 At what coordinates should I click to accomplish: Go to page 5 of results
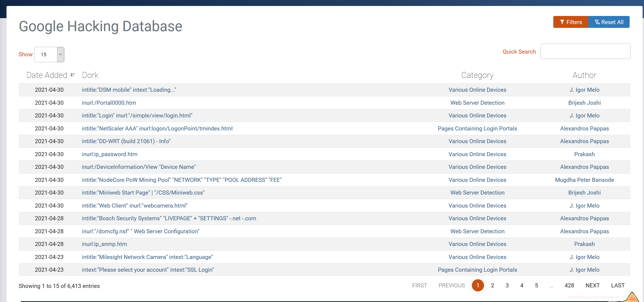(536, 285)
